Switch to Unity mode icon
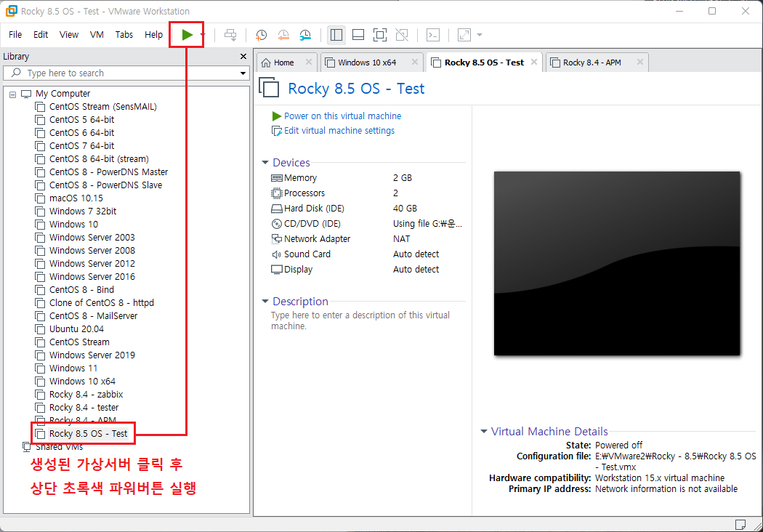 click(x=402, y=35)
